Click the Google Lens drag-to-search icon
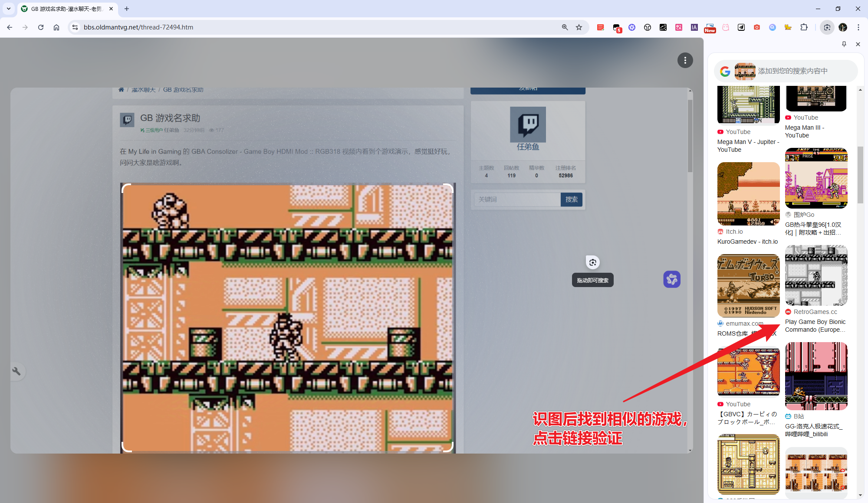This screenshot has height=503, width=868. tap(592, 261)
